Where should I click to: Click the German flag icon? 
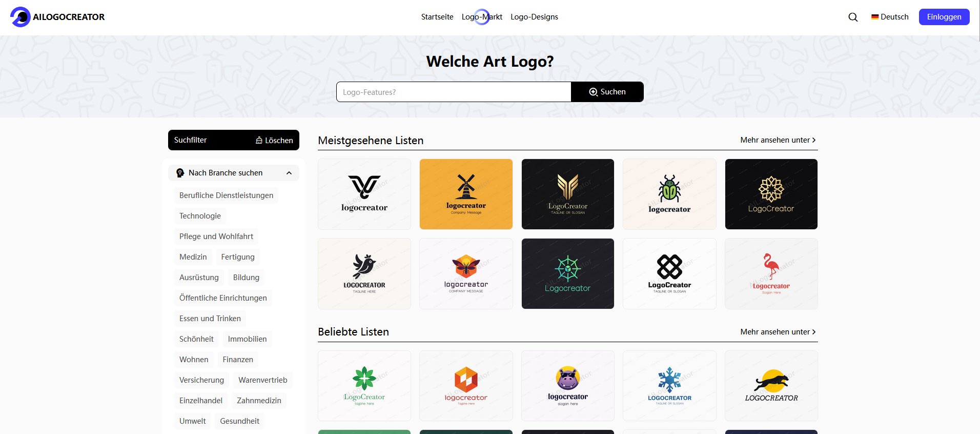point(875,17)
